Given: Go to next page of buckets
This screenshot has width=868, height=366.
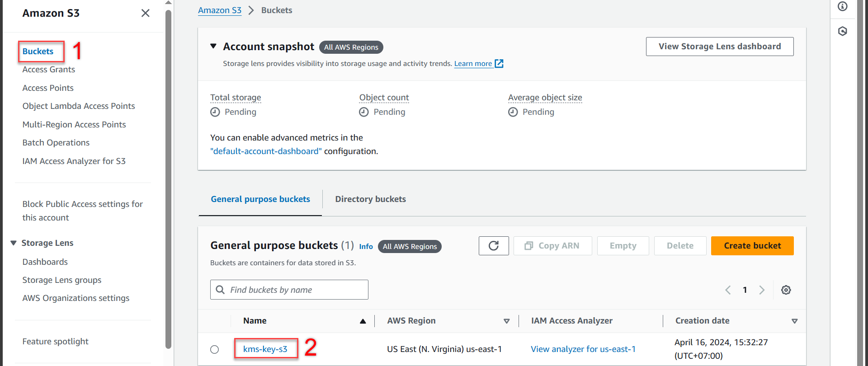Looking at the screenshot, I should pos(762,290).
